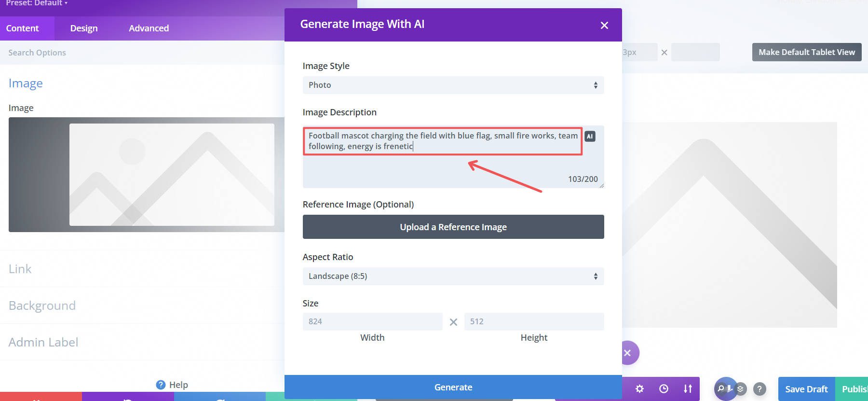
Task: Click the Generate button
Action: coord(453,387)
